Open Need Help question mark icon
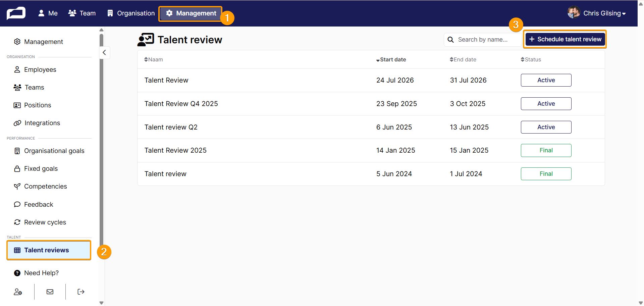644x306 pixels. (x=17, y=273)
